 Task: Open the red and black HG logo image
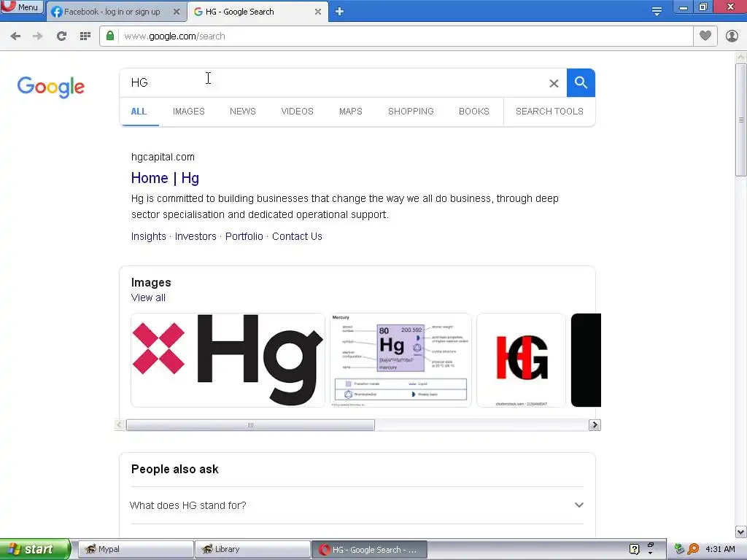521,360
